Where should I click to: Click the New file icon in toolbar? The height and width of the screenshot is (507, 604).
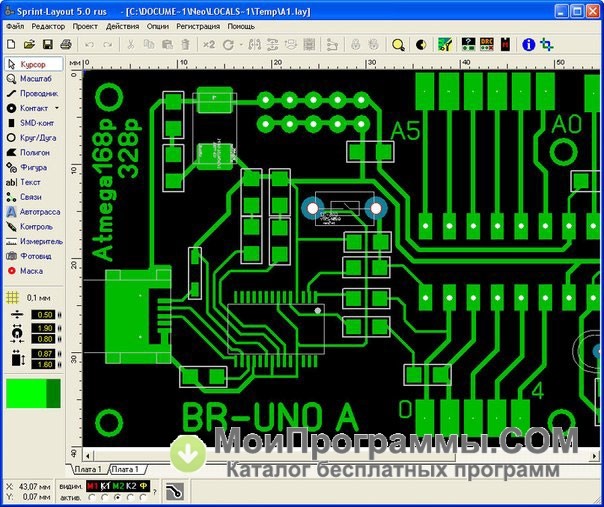coord(11,44)
